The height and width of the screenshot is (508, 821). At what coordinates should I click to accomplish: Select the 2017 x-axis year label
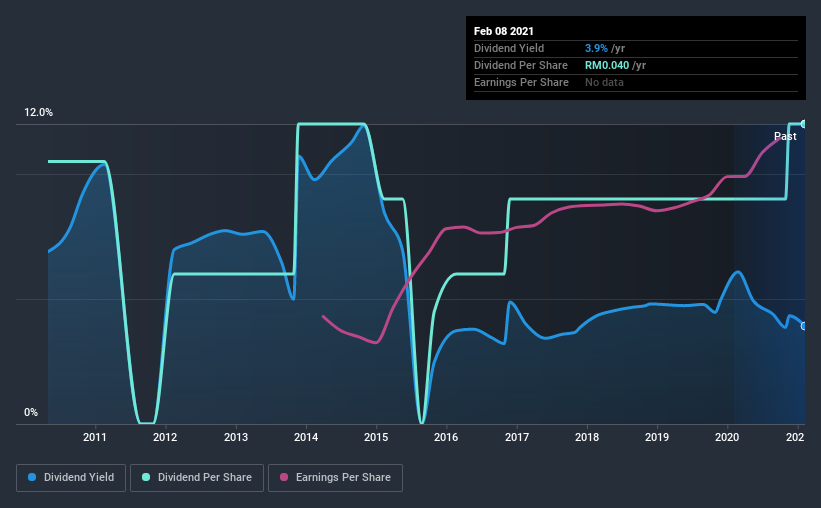point(517,437)
